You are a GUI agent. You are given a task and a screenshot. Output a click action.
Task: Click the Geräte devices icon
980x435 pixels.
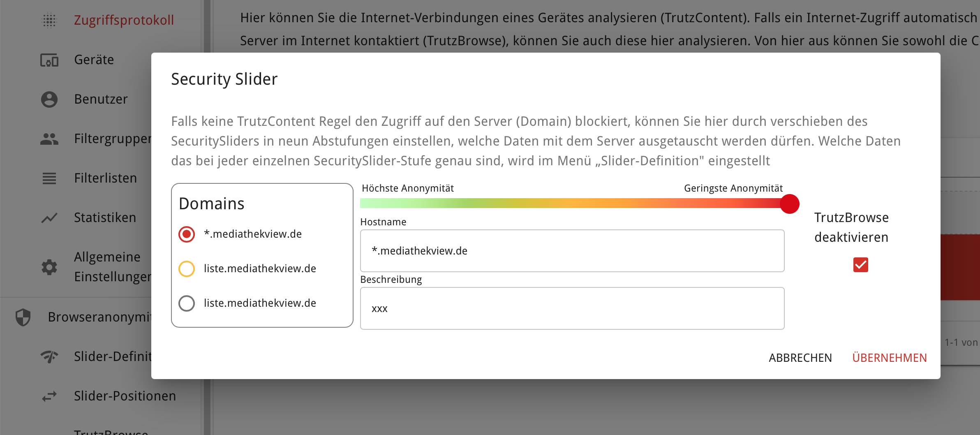point(49,60)
